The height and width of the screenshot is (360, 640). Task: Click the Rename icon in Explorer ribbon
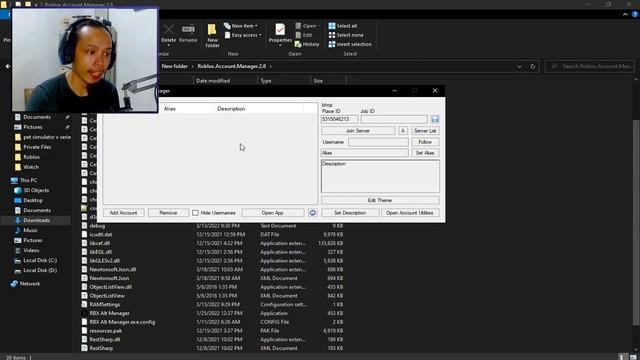(188, 33)
